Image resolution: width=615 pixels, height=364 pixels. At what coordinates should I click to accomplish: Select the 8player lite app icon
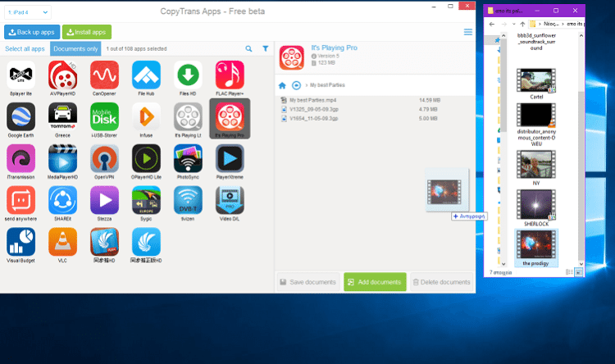pos(20,75)
